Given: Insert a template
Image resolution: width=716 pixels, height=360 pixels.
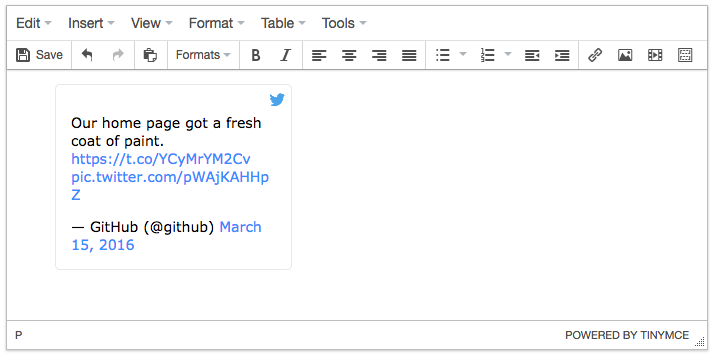Looking at the screenshot, I should (685, 55).
